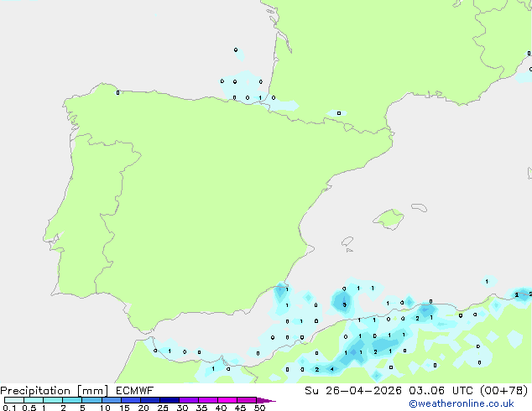Click the "0" value inside southern France
Screen dimensions: 532x411
point(339,113)
